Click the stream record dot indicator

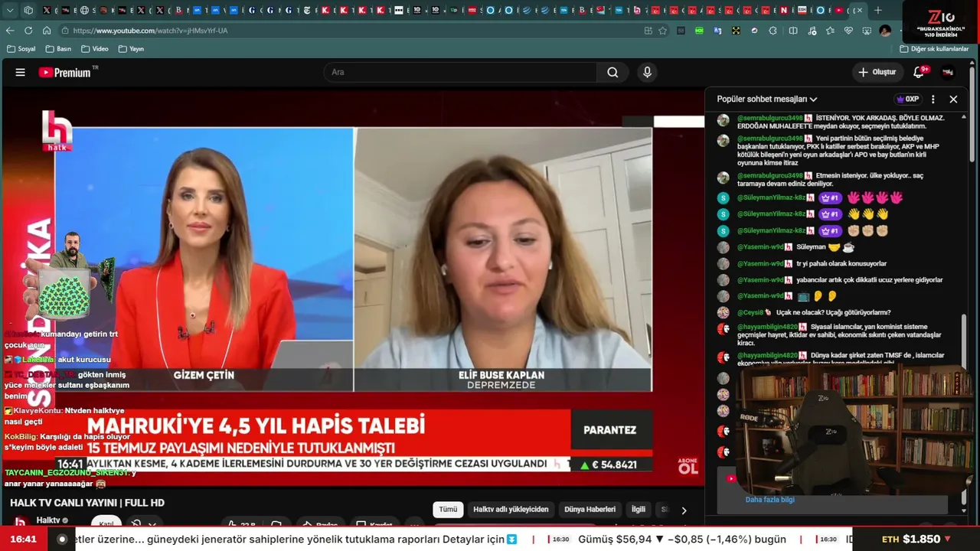(x=62, y=540)
